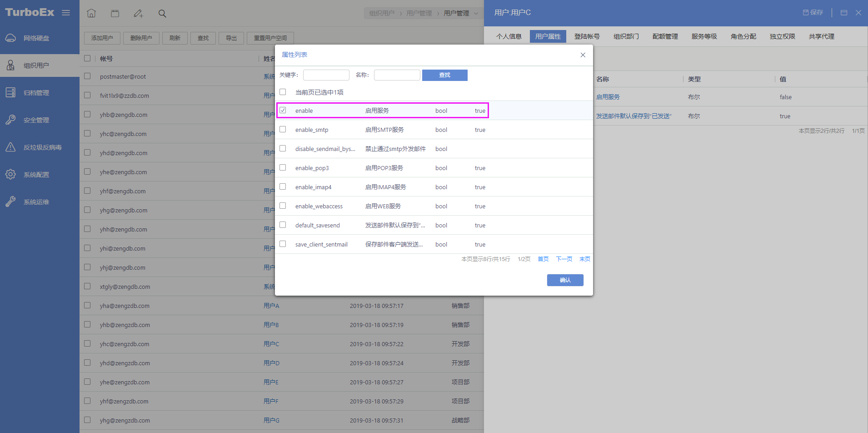This screenshot has width=868, height=433.
Task: Open 系统配置 gear icon in sidebar
Action: click(10, 175)
